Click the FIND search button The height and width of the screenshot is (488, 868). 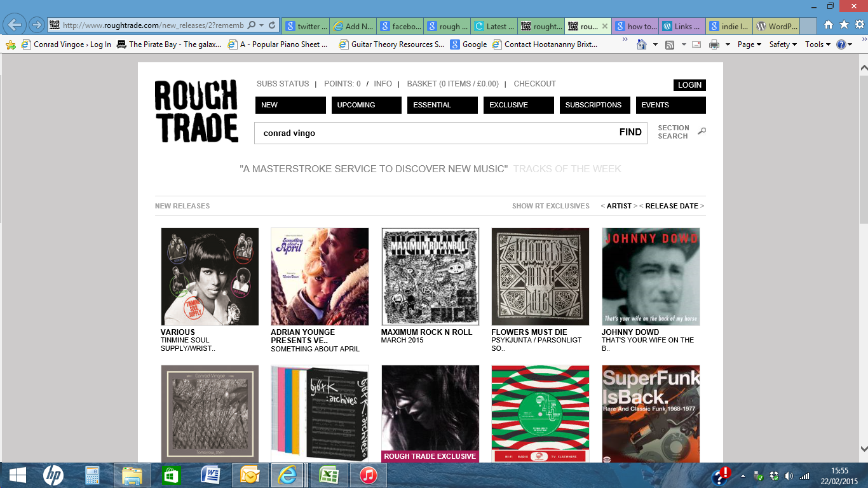pos(630,132)
